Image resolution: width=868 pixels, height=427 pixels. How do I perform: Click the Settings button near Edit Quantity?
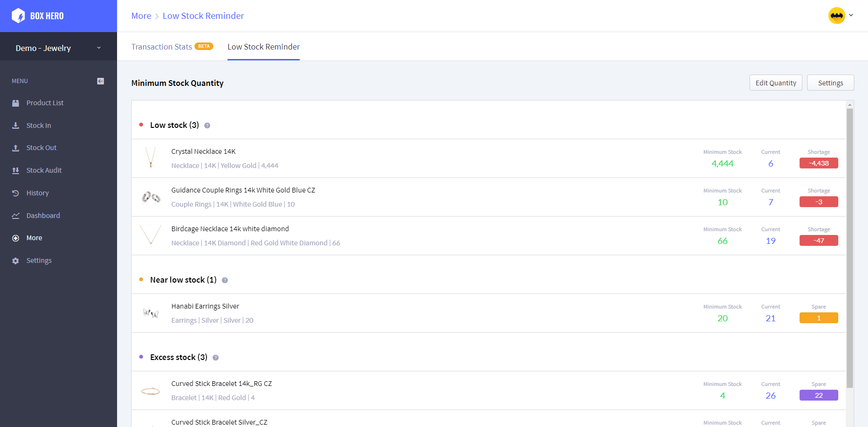pos(831,83)
